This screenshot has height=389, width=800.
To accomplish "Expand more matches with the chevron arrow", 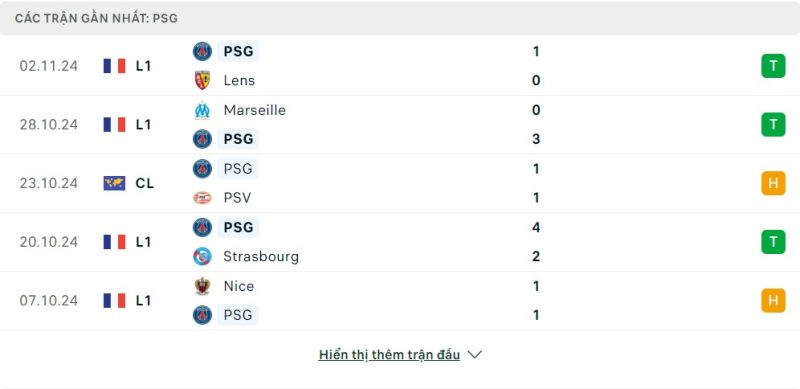I will click(474, 354).
